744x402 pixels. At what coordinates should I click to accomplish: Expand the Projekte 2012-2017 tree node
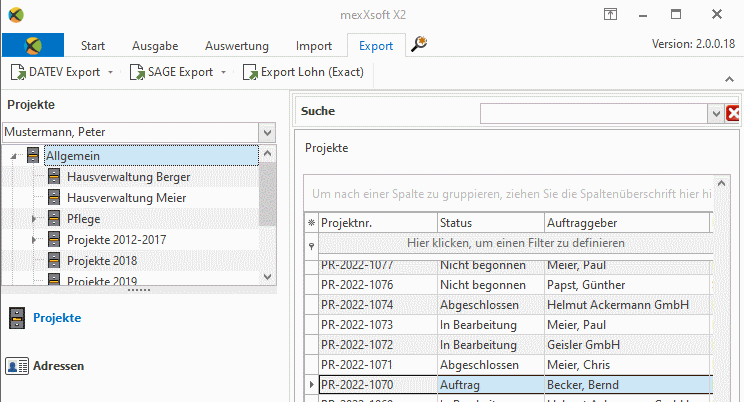pos(33,240)
